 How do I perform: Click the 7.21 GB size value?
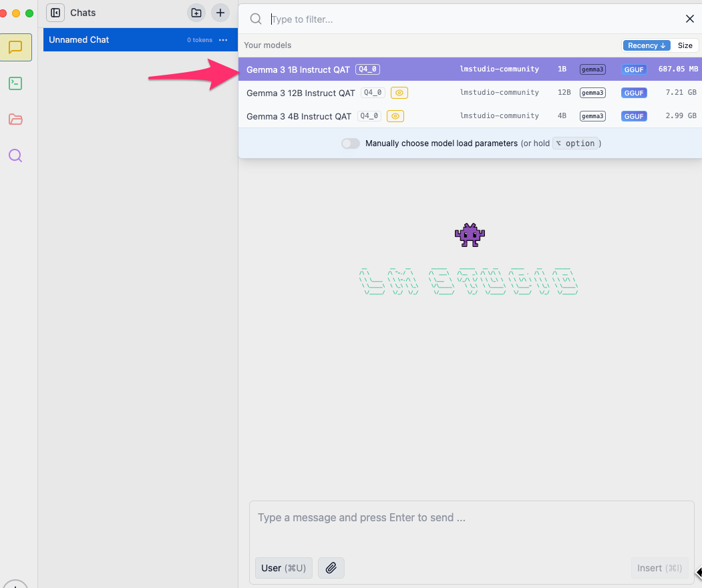681,92
